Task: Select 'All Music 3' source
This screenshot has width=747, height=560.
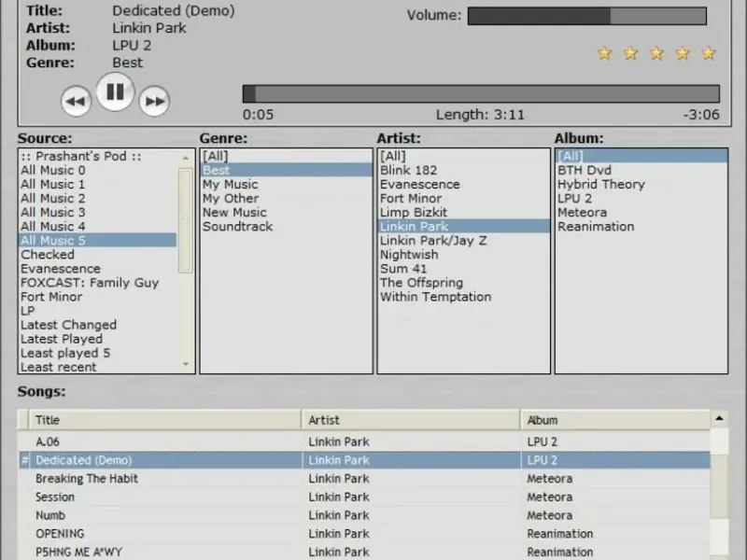Action: point(98,213)
